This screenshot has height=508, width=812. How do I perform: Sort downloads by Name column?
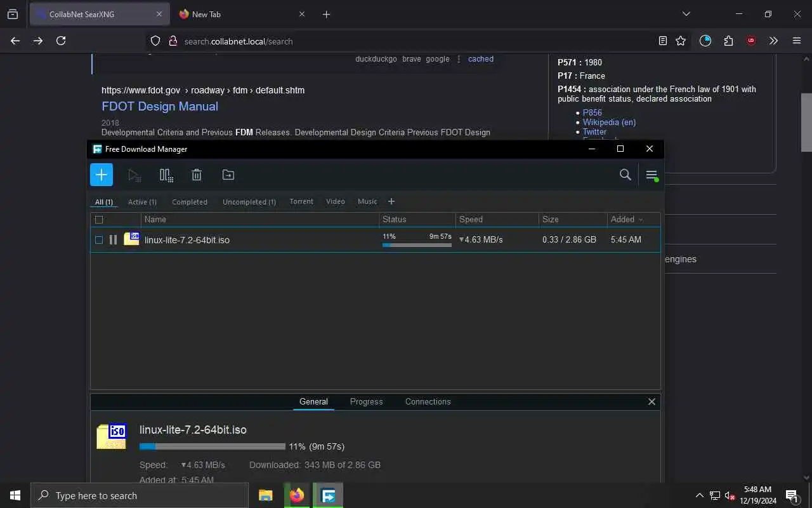pyautogui.click(x=259, y=219)
